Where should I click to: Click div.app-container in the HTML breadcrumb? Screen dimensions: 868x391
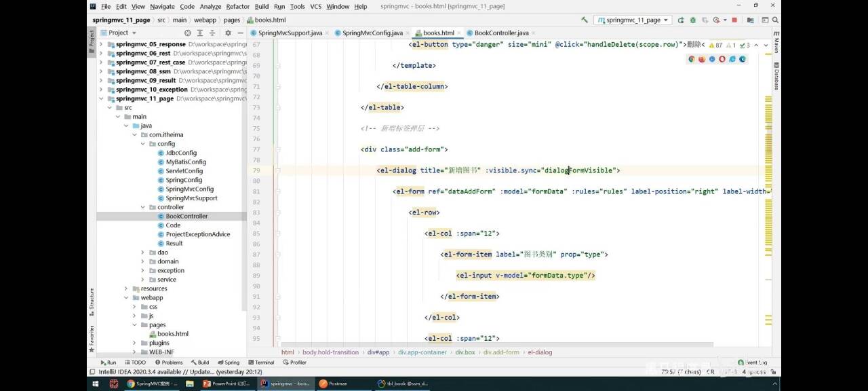pyautogui.click(x=422, y=352)
